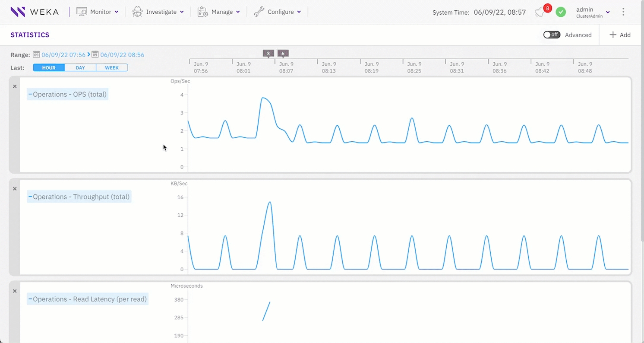Select the HOUR range option

(x=49, y=68)
